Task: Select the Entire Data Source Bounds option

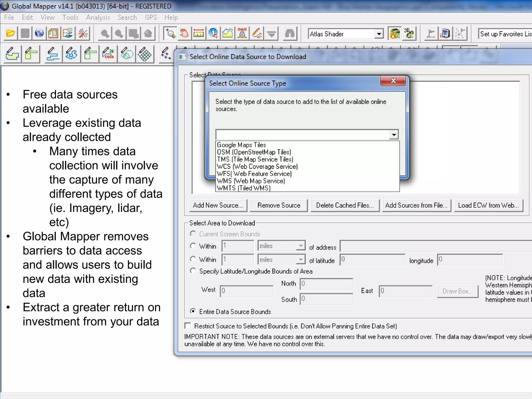Action: tap(193, 311)
